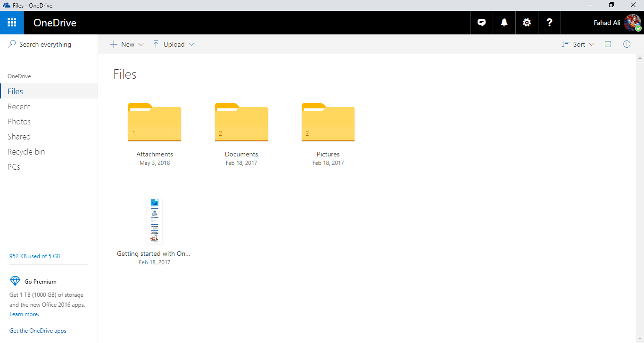This screenshot has height=343, width=644.
Task: Open the information details pane icon
Action: pyautogui.click(x=627, y=44)
